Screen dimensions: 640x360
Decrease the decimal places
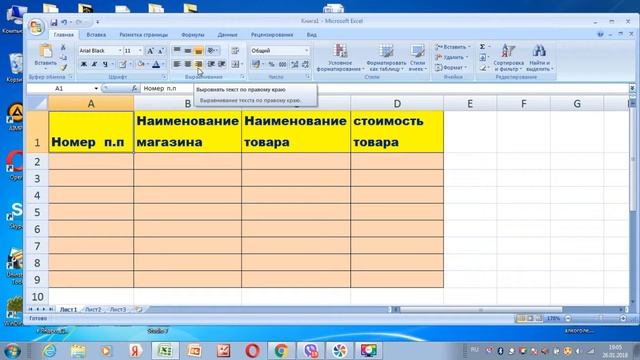[305, 64]
